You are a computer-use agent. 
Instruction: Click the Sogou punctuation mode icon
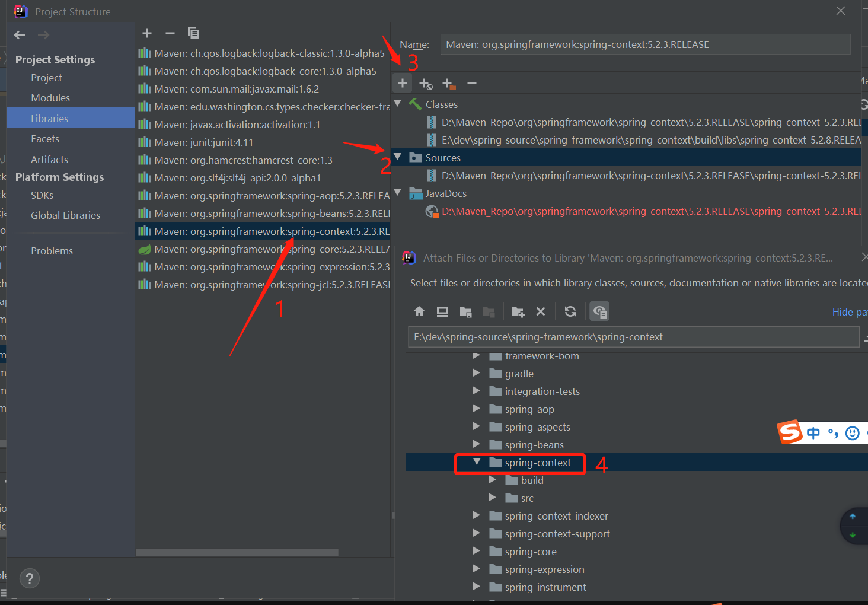pos(834,433)
